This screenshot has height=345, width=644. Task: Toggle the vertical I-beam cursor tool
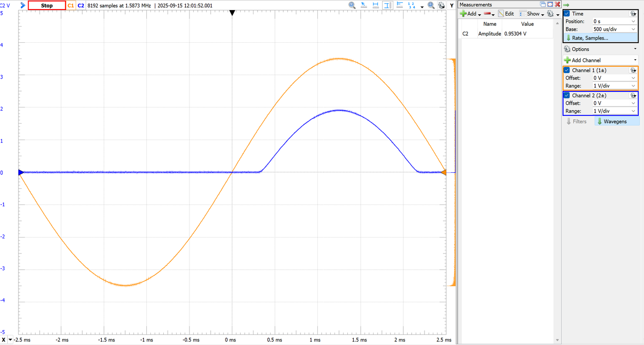pos(387,5)
